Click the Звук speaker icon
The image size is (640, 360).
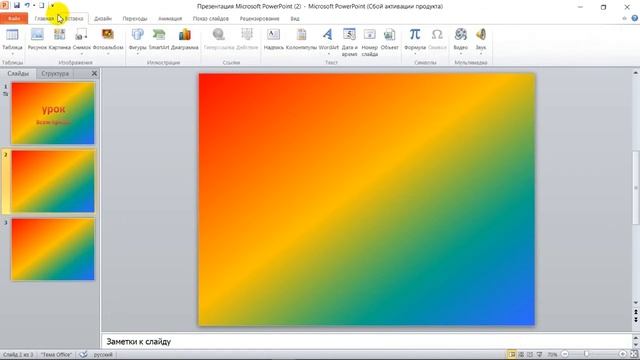pos(481,35)
